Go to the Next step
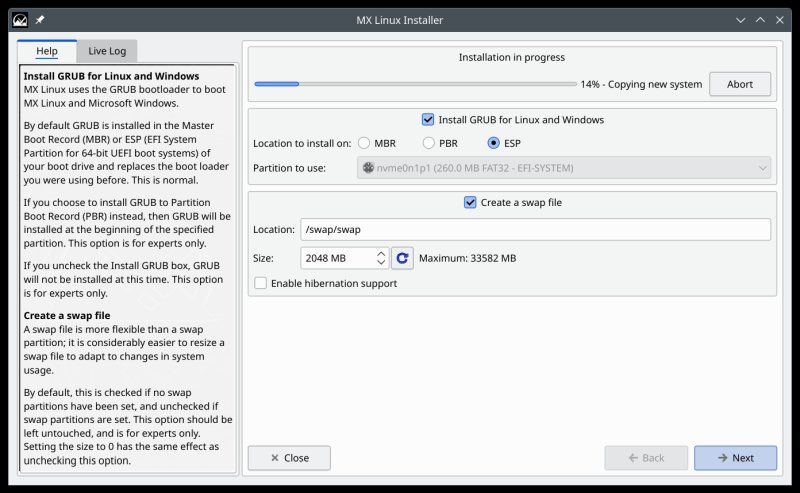This screenshot has width=800, height=493. pyautogui.click(x=735, y=458)
